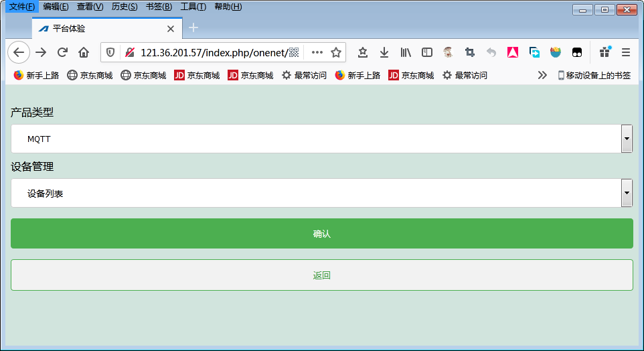The height and width of the screenshot is (351, 644).
Task: Click the 返回 button
Action: click(321, 275)
